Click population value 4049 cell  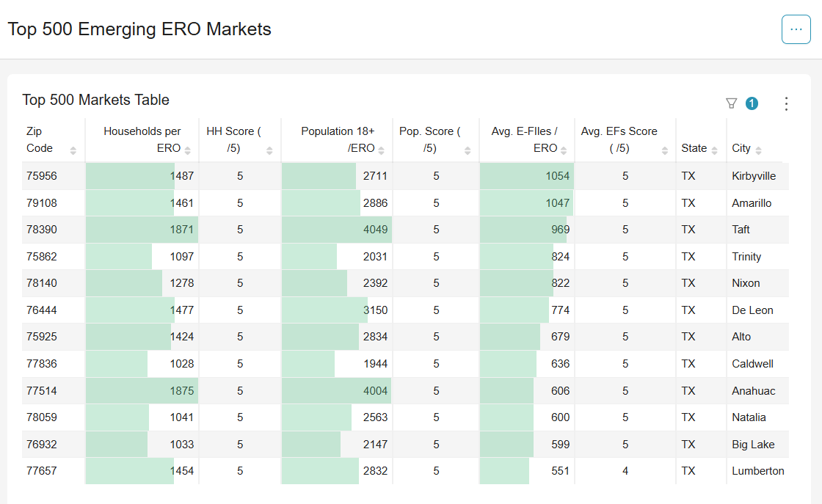tap(337, 230)
